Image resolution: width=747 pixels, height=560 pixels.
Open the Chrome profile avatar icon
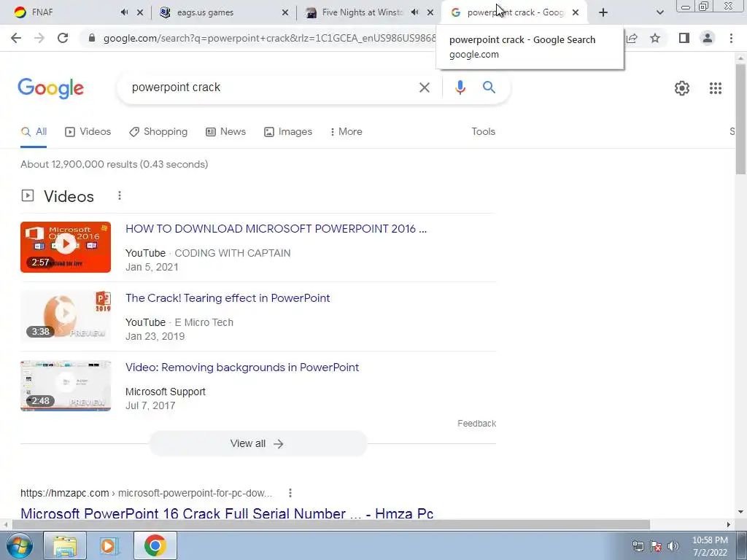tap(708, 38)
